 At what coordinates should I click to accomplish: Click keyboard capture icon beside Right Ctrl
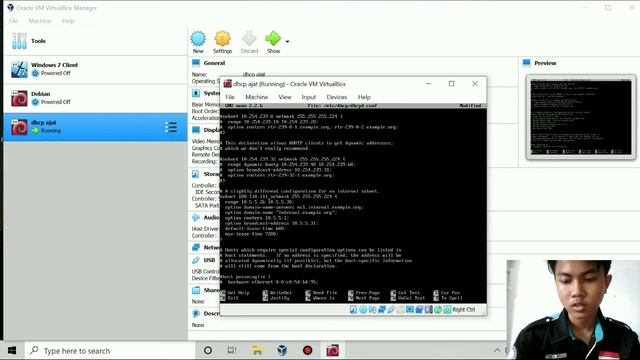[x=447, y=310]
